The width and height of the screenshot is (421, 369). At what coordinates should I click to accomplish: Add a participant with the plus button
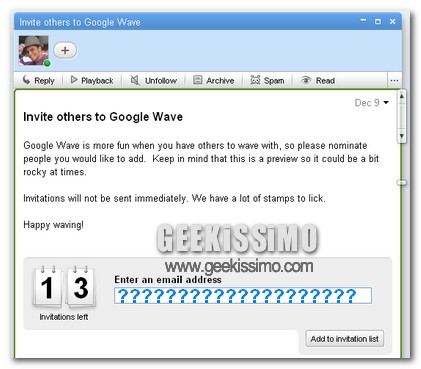(x=65, y=51)
